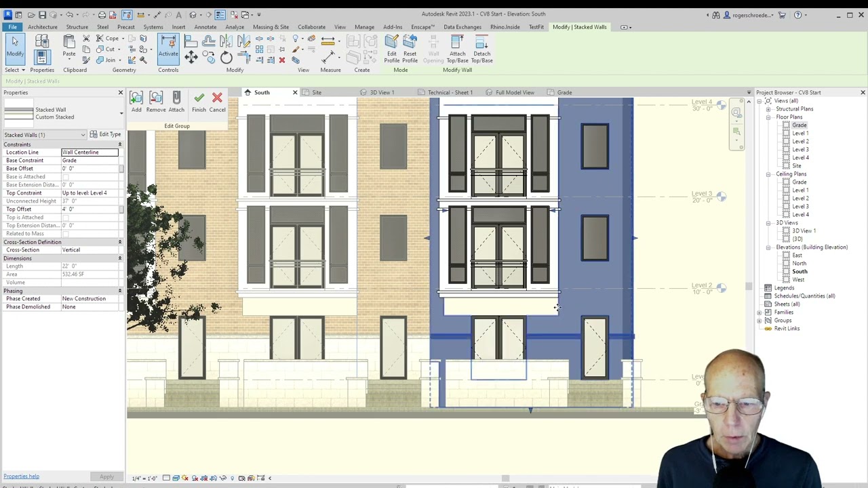Click the Save icon in quick access toolbar
868x488 pixels.
coord(42,14)
